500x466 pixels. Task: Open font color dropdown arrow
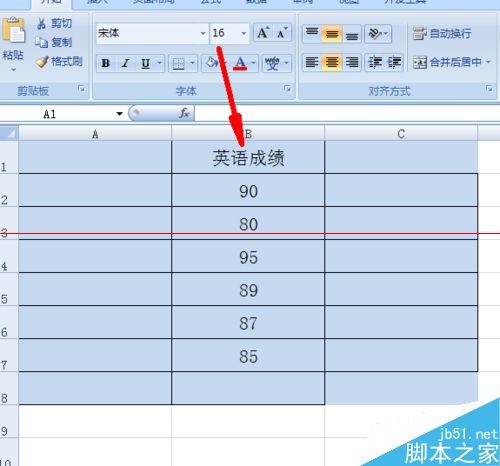pyautogui.click(x=253, y=63)
